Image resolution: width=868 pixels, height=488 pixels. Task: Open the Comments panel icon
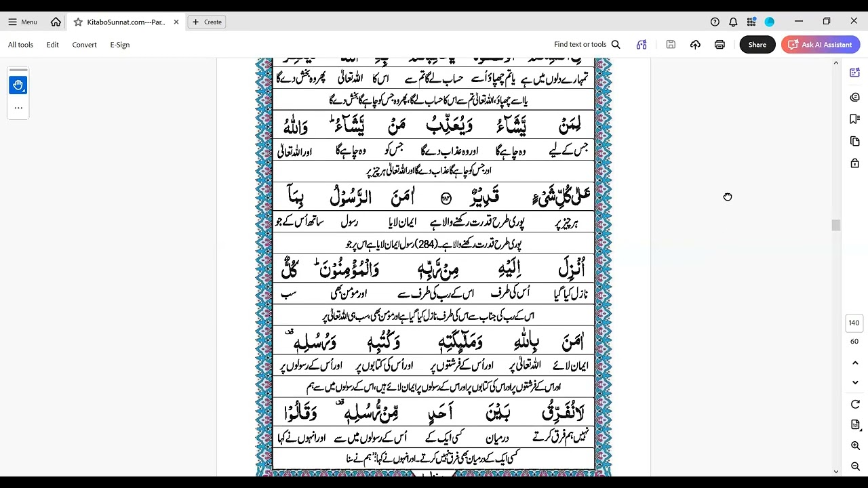click(854, 97)
